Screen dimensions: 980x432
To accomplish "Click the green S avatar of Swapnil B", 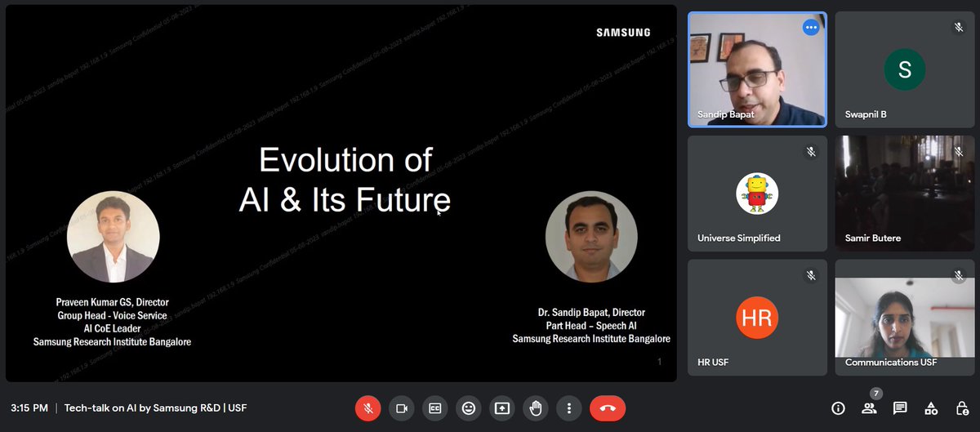I will (x=905, y=69).
